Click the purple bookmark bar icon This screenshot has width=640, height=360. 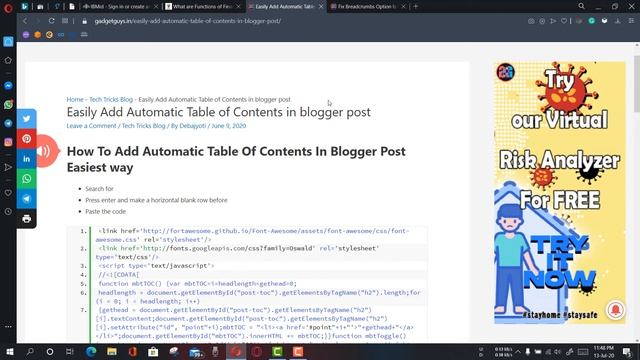(26, 35)
